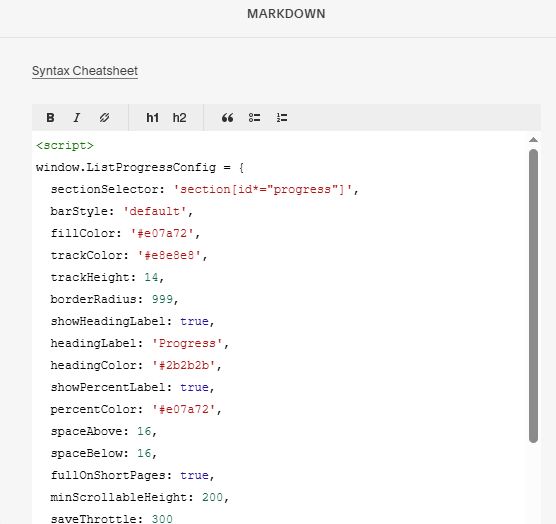The width and height of the screenshot is (556, 524).
Task: Insert a link using the chain icon
Action: [x=104, y=118]
